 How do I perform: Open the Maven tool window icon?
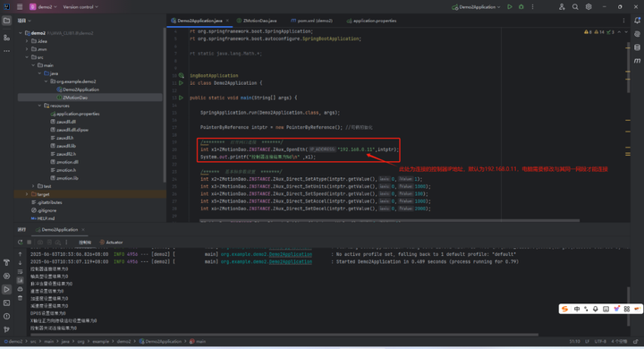637,61
